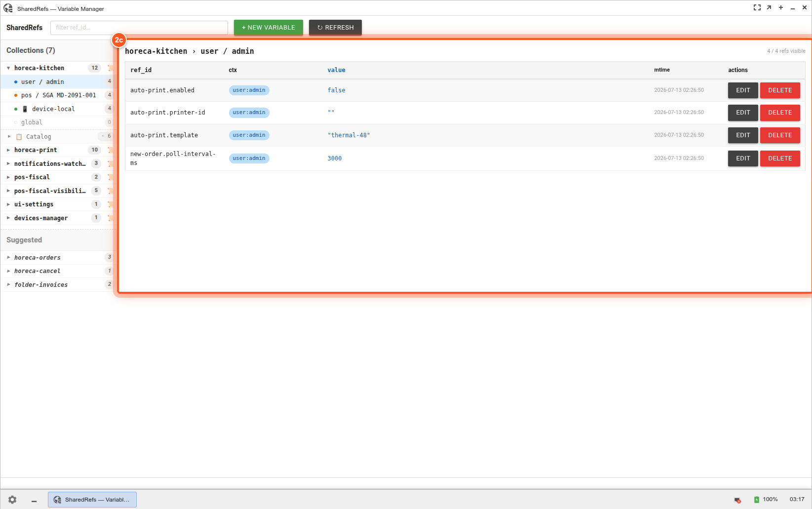Collapse the horeca-kitchen collection
The width and height of the screenshot is (812, 509).
(8, 68)
